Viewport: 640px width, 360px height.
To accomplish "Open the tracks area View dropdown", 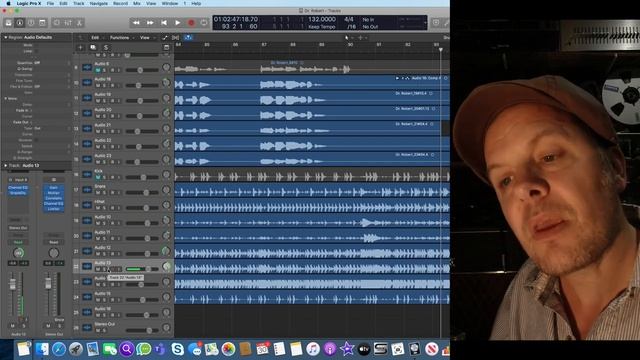I will click(x=147, y=38).
